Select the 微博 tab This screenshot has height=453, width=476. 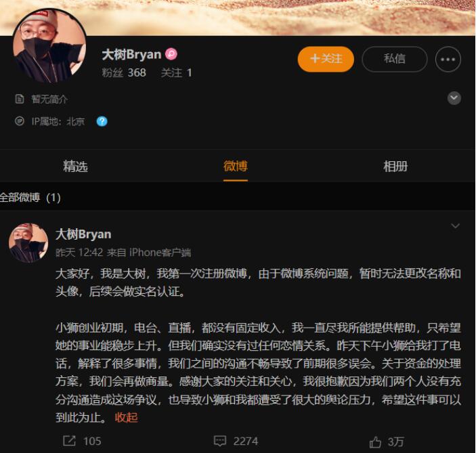click(x=236, y=167)
